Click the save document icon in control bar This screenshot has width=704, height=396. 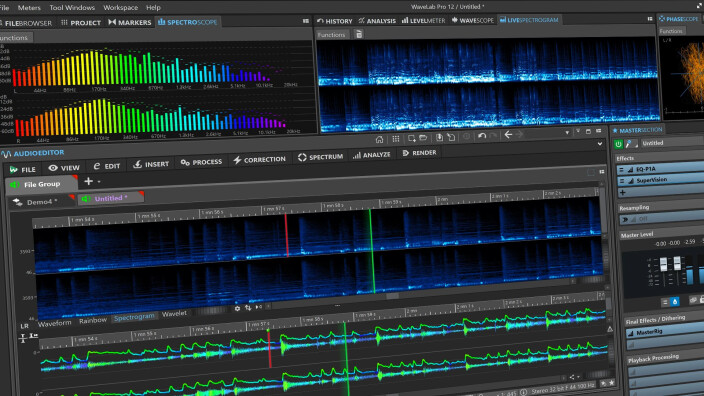tap(440, 137)
